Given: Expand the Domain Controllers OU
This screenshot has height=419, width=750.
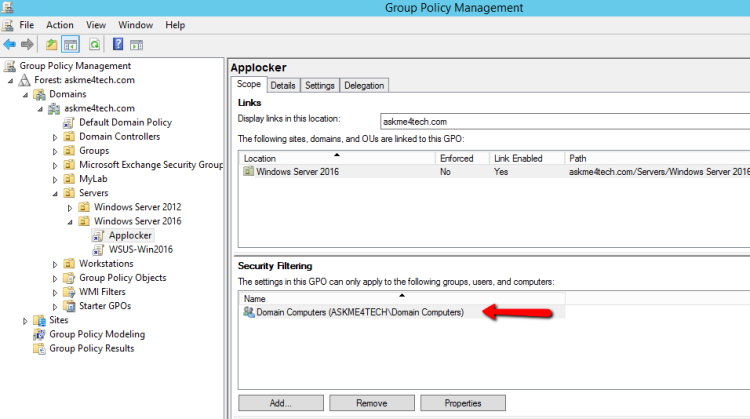Looking at the screenshot, I should (56, 137).
